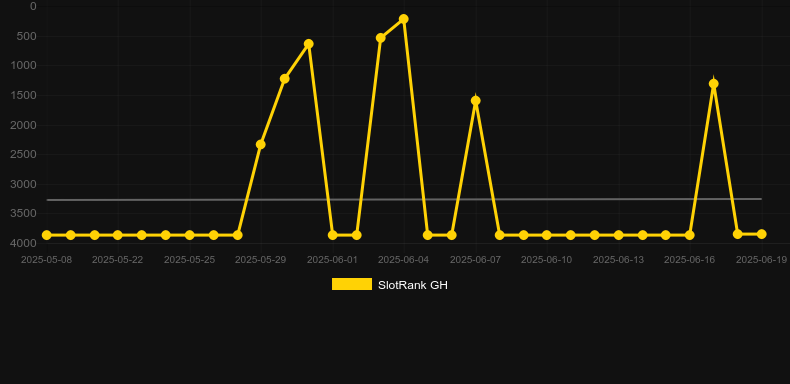Click the spike point following 2025-06-16
This screenshot has height=384, width=790.
coord(713,84)
